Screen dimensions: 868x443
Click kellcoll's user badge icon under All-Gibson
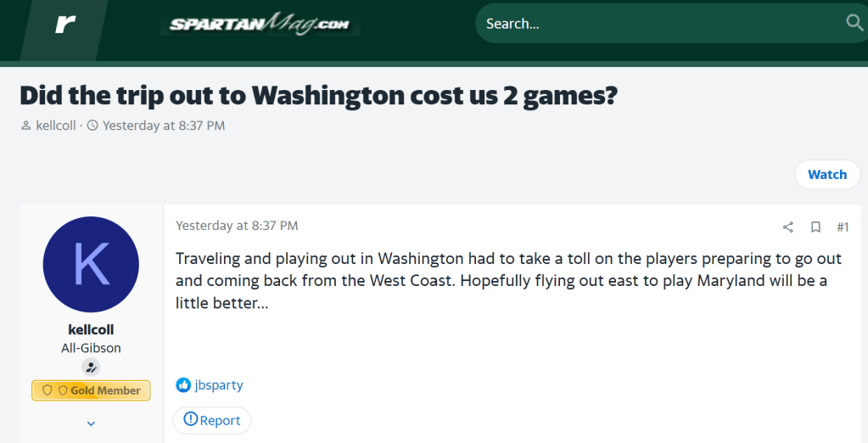pos(91,367)
